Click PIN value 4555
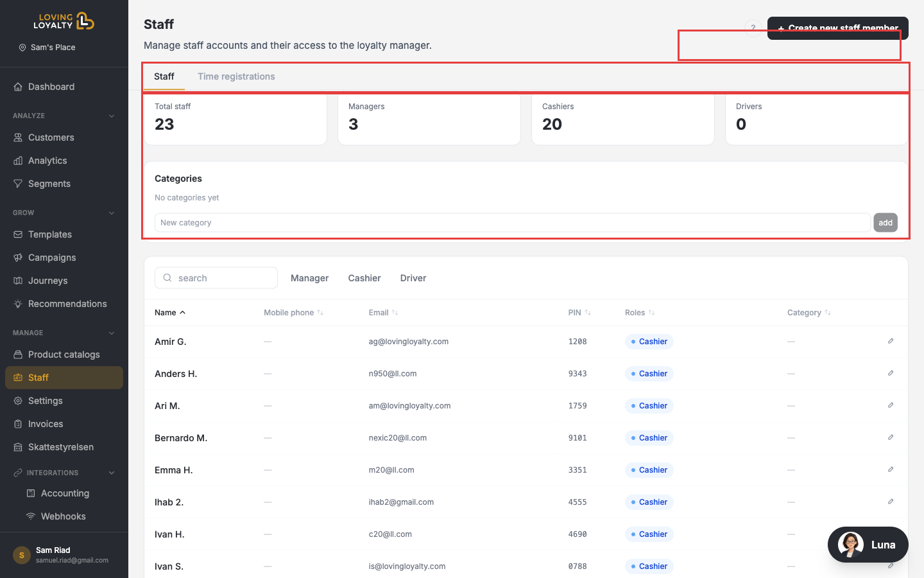The width and height of the screenshot is (924, 578). click(577, 502)
